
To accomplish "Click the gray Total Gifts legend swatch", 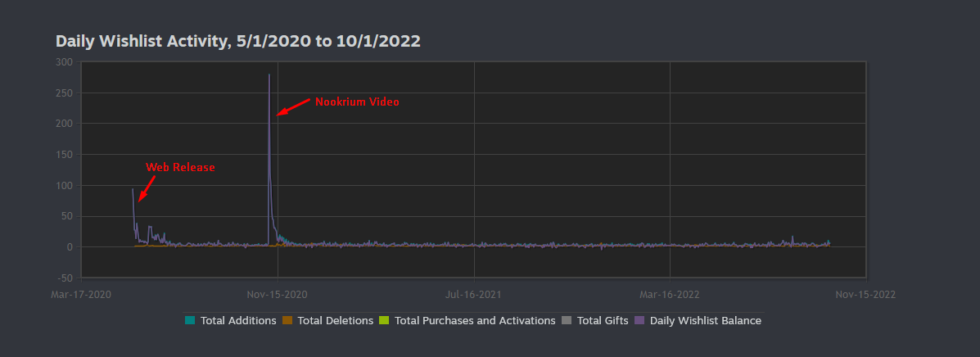I will 567,321.
